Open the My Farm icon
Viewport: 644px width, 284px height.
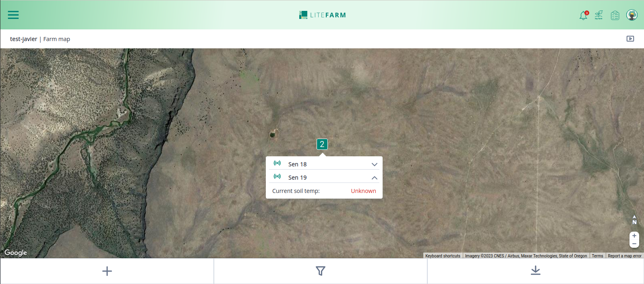point(599,15)
